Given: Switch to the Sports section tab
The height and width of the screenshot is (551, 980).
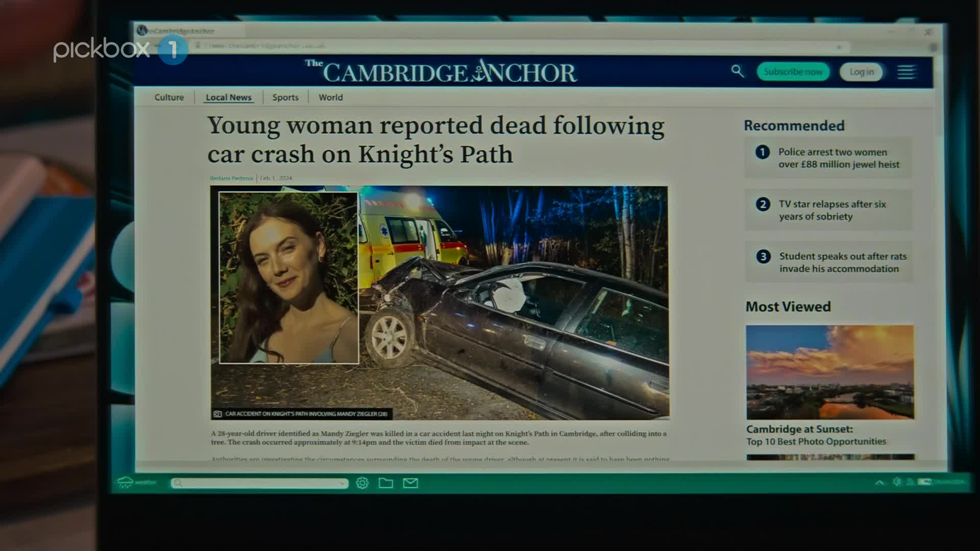Looking at the screenshot, I should (x=285, y=97).
